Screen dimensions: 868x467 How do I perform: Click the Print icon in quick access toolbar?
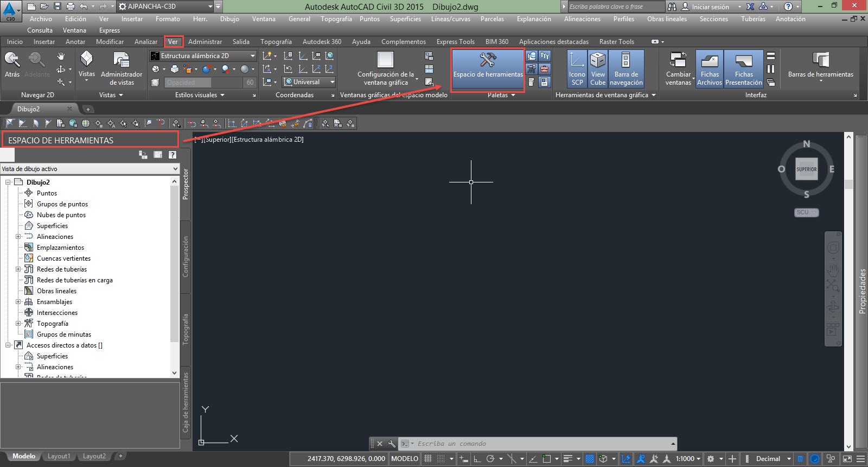click(x=71, y=7)
